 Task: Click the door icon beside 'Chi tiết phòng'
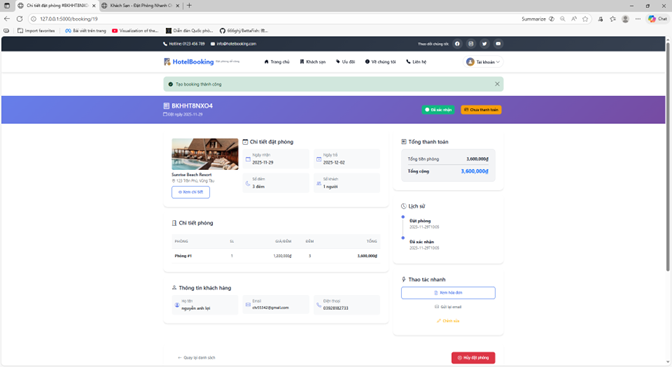tap(174, 223)
